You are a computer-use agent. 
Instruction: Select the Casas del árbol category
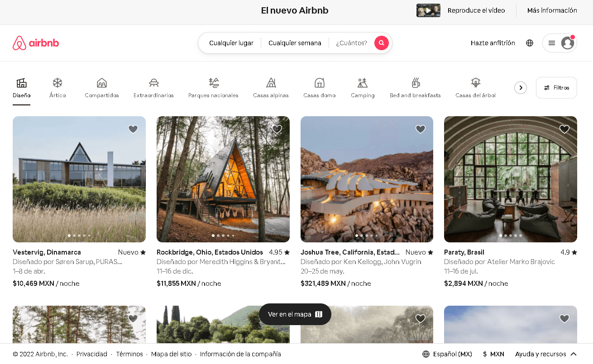[x=475, y=87]
